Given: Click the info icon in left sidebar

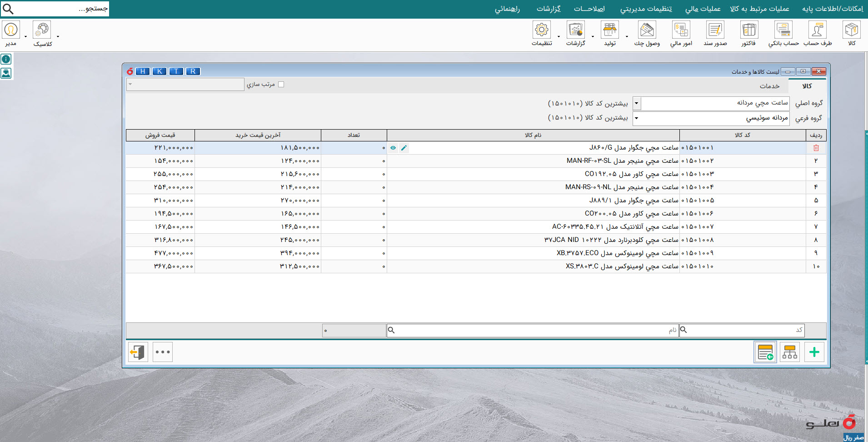Looking at the screenshot, I should 6,59.
